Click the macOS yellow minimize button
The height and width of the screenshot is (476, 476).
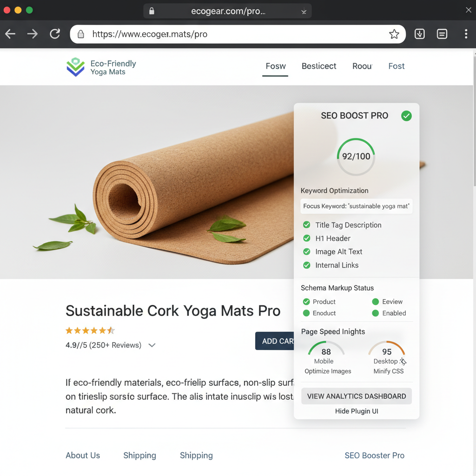click(18, 10)
